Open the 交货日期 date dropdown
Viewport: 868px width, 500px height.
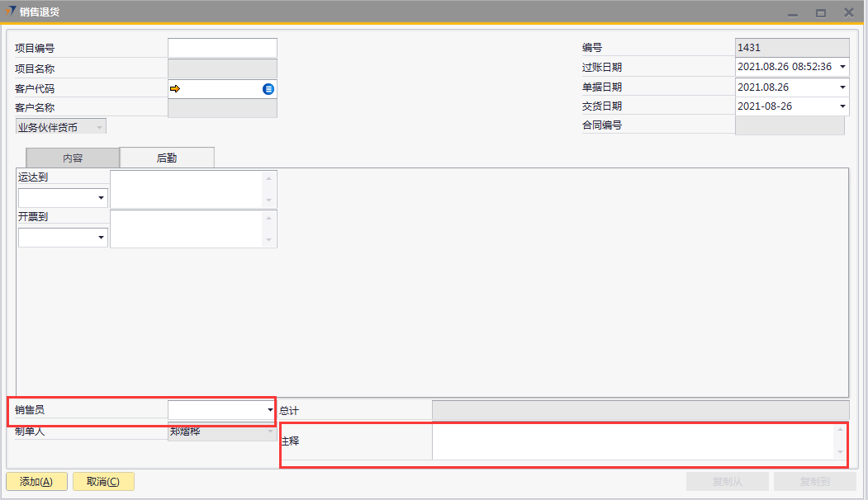coord(842,106)
